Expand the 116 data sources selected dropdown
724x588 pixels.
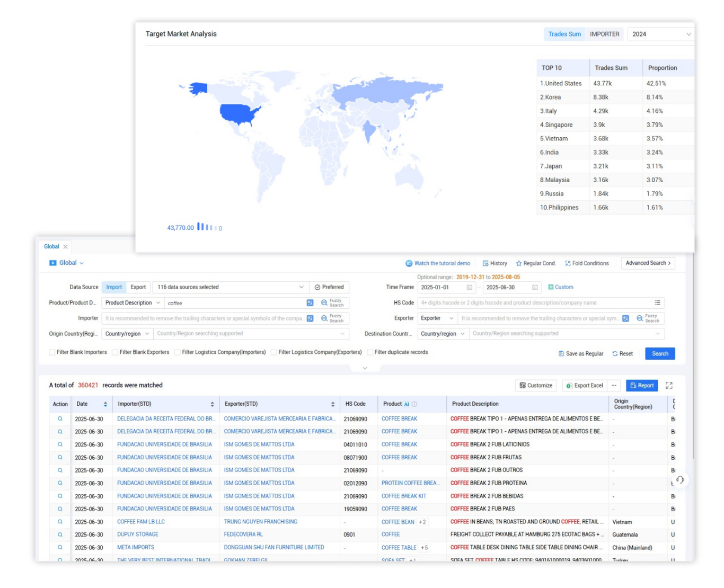click(230, 287)
